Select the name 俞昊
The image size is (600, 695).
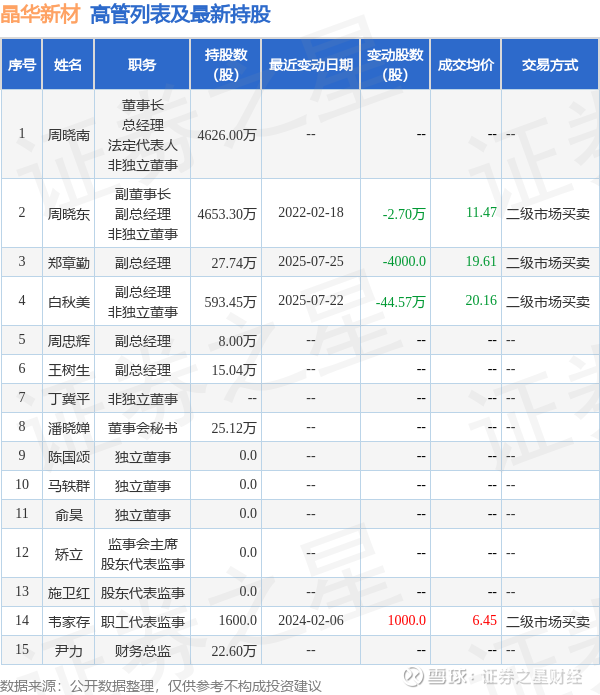point(69,515)
